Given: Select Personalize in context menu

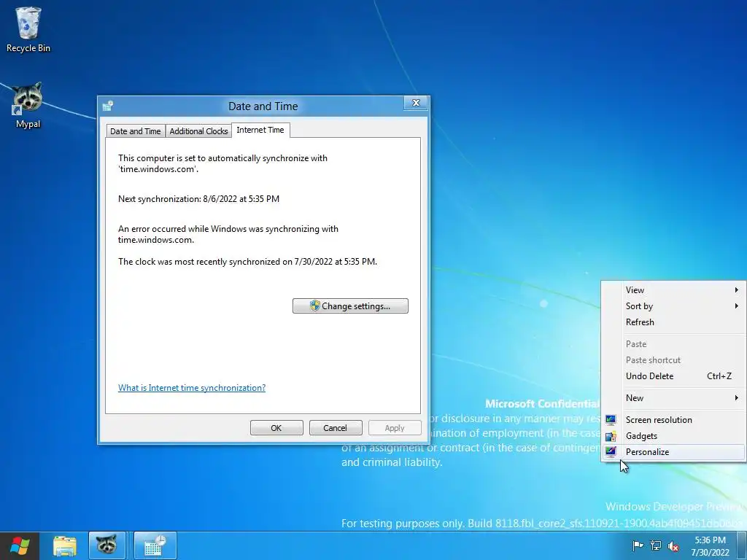Looking at the screenshot, I should click(673, 452).
